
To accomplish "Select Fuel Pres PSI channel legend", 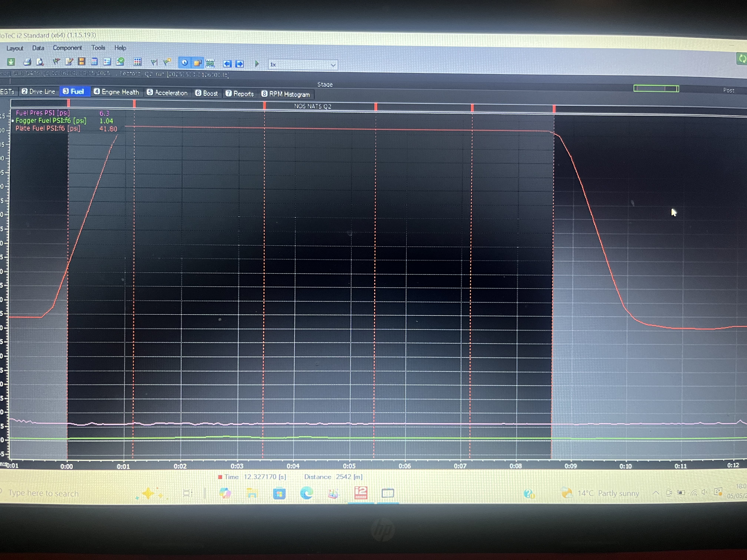I will click(x=43, y=113).
